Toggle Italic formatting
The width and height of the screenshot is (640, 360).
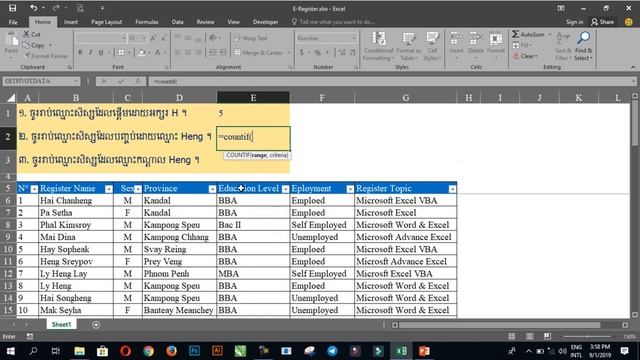point(90,52)
